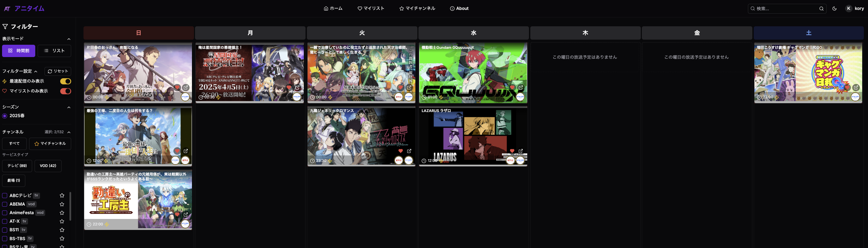Favorite the AT-X channel star

[x=62, y=221]
